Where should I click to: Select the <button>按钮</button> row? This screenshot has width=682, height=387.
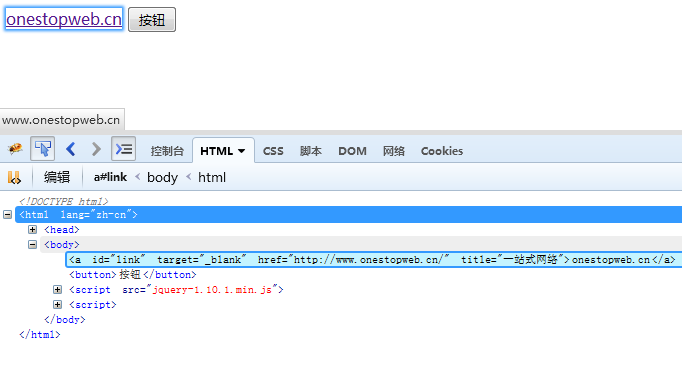pos(133,274)
